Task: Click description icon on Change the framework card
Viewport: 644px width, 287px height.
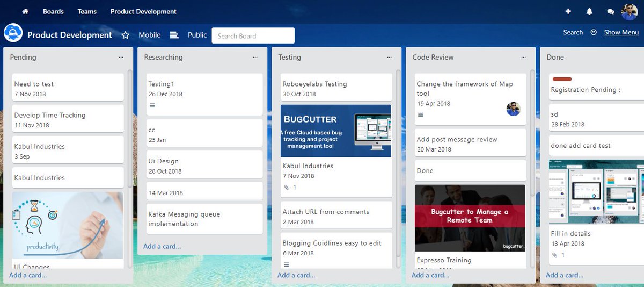Action: (420, 115)
